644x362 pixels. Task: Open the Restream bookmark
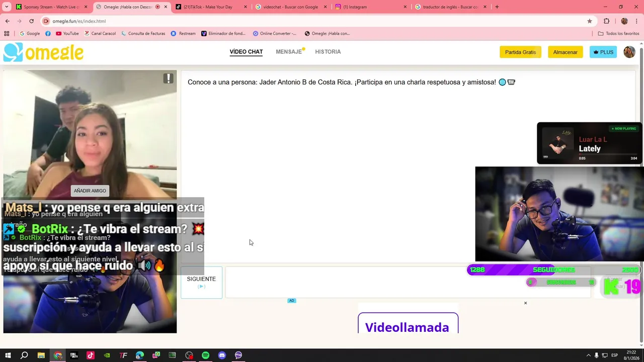click(183, 34)
